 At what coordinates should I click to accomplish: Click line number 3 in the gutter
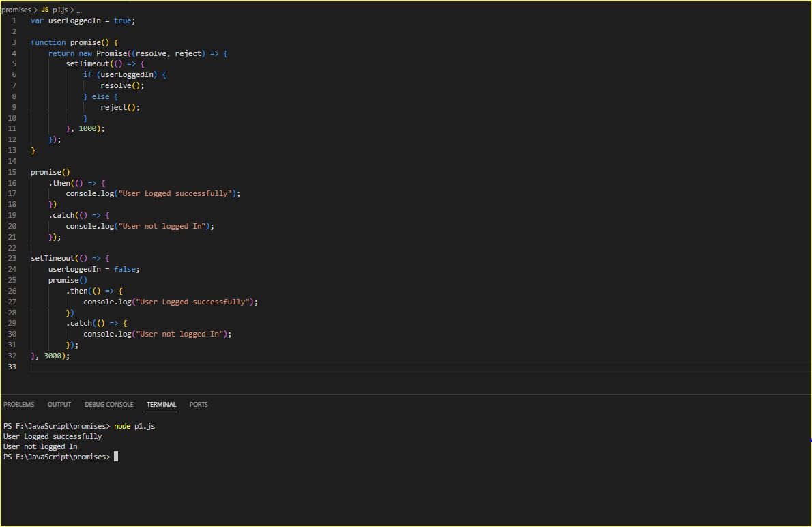(14, 42)
